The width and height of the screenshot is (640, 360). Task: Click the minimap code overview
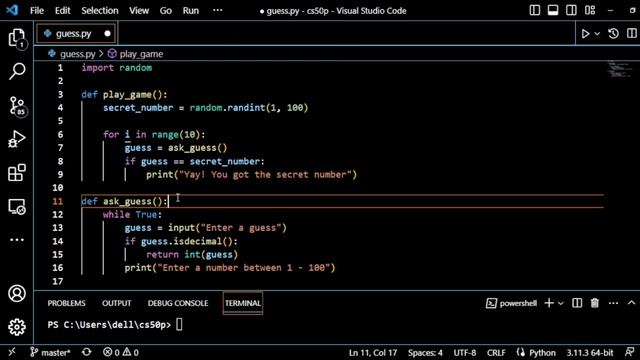(x=620, y=69)
